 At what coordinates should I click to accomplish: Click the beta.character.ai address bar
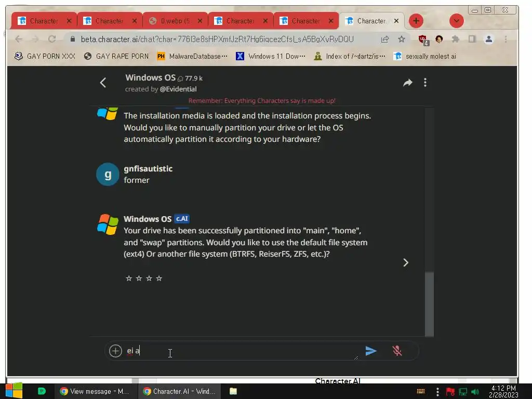point(217,39)
